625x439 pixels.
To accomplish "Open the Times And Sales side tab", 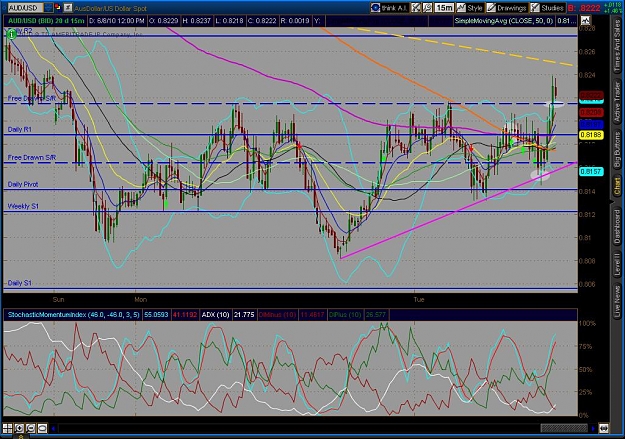I will 617,45.
